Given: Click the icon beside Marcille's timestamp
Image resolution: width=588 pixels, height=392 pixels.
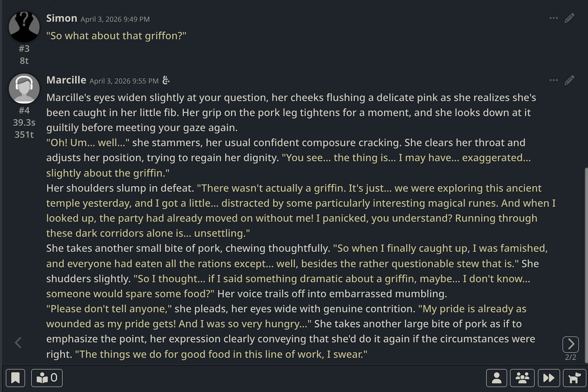Looking at the screenshot, I should (x=166, y=80).
